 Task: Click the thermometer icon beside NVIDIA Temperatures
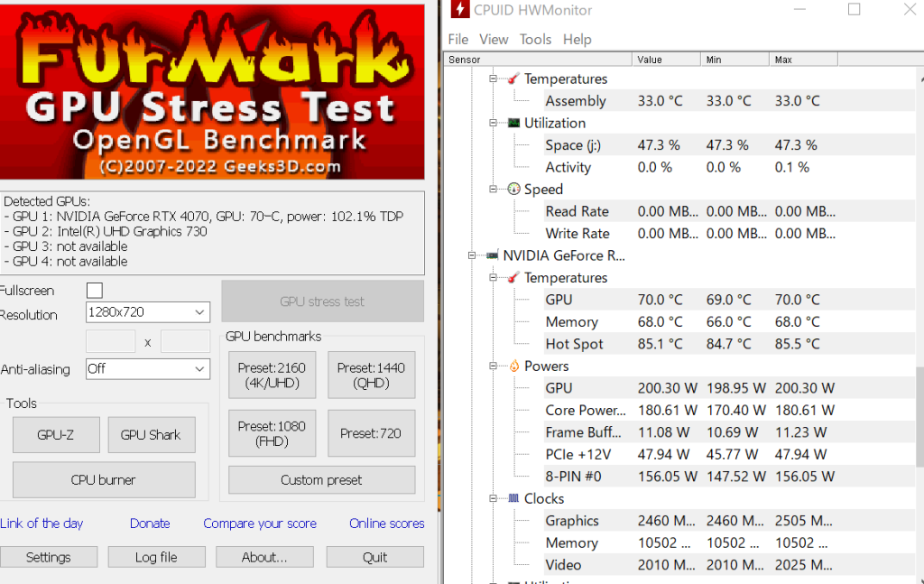(513, 278)
